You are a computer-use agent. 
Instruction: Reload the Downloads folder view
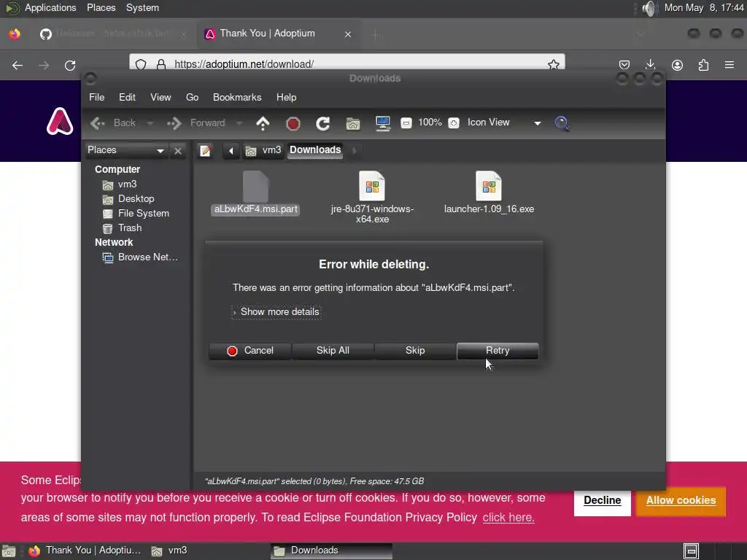pos(322,123)
